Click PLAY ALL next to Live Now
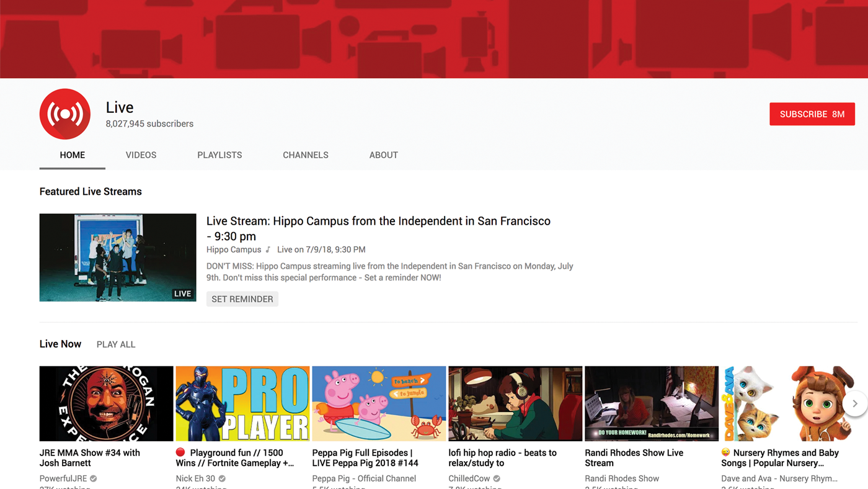868x489 pixels. click(x=115, y=344)
